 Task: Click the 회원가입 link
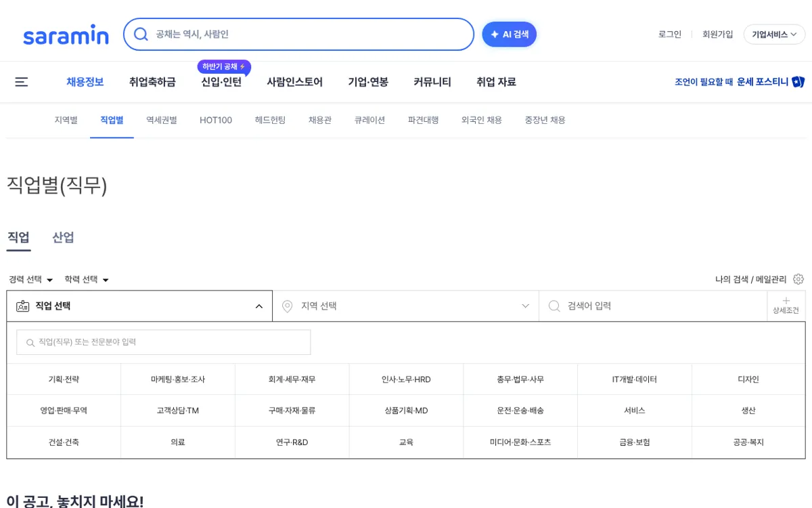pos(718,35)
